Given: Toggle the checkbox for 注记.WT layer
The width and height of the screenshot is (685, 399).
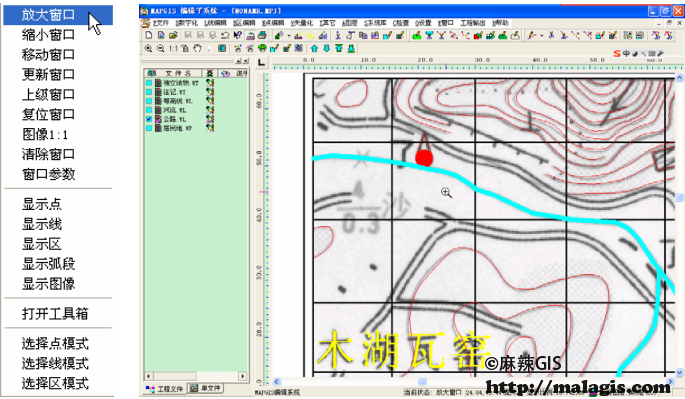Looking at the screenshot, I should (x=149, y=92).
